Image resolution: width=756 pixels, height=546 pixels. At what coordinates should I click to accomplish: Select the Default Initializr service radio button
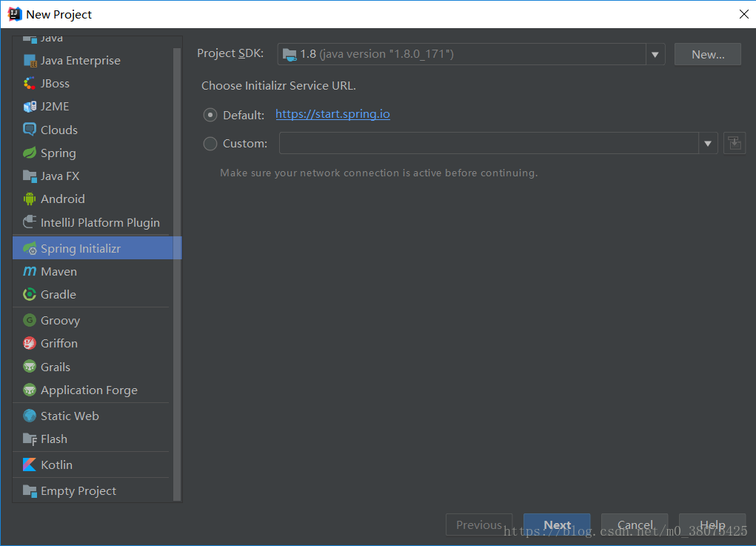coord(210,115)
